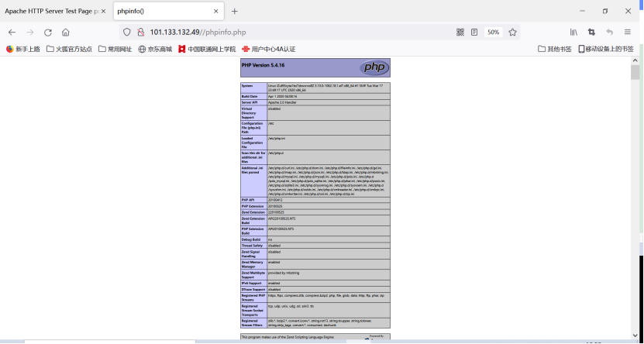This screenshot has width=644, height=344.
Task: Click the Debug Build row label
Action: [x=251, y=239]
